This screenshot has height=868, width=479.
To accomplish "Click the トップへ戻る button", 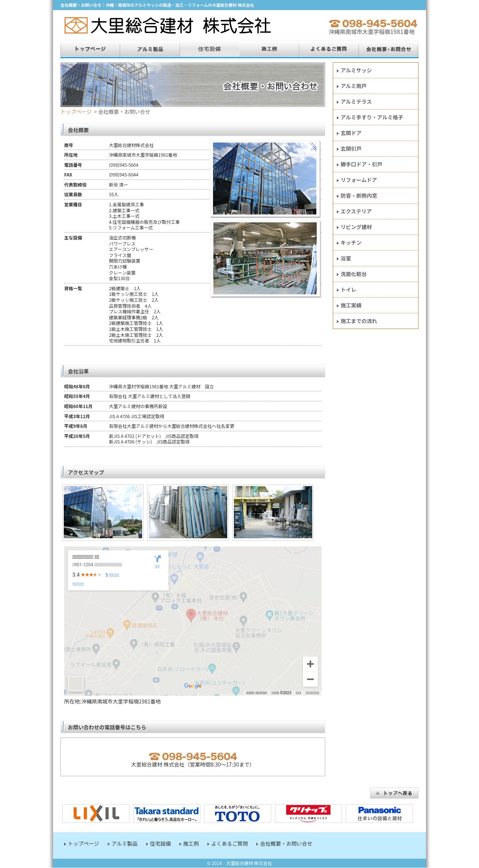I will 394,793.
